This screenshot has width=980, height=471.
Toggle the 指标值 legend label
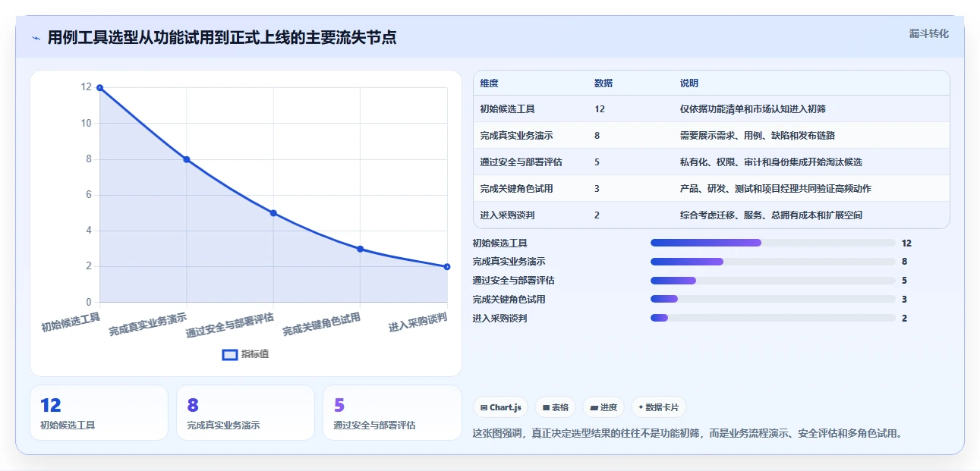[x=255, y=354]
